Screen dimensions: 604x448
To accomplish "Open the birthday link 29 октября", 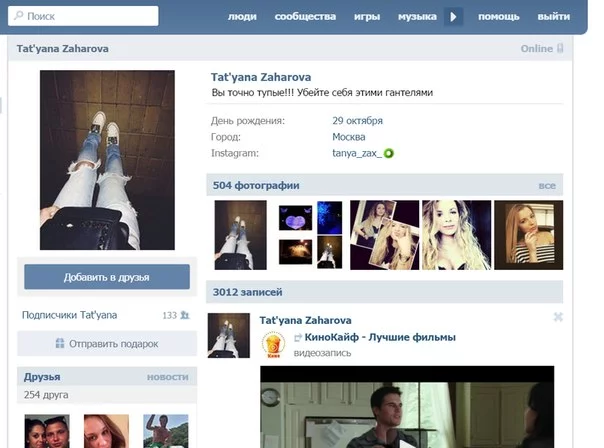I will [x=357, y=121].
